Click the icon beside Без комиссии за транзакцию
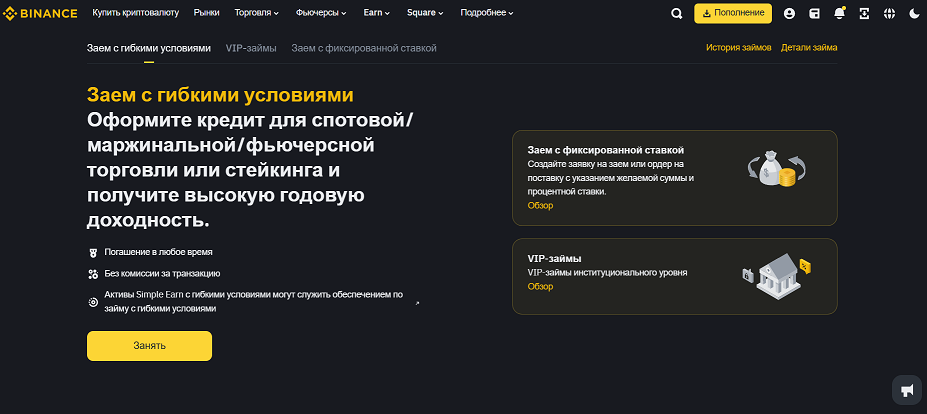 pyautogui.click(x=93, y=274)
